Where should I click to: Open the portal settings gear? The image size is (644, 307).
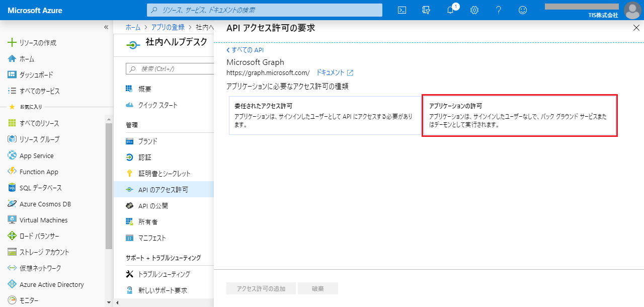[474, 10]
